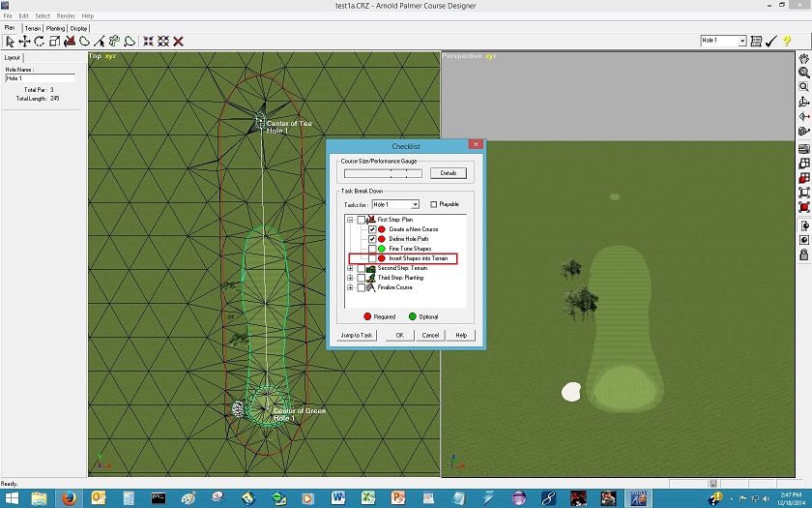Check the Insert Shapes into Terrain checkbox
The width and height of the screenshot is (812, 508).
pyautogui.click(x=372, y=258)
